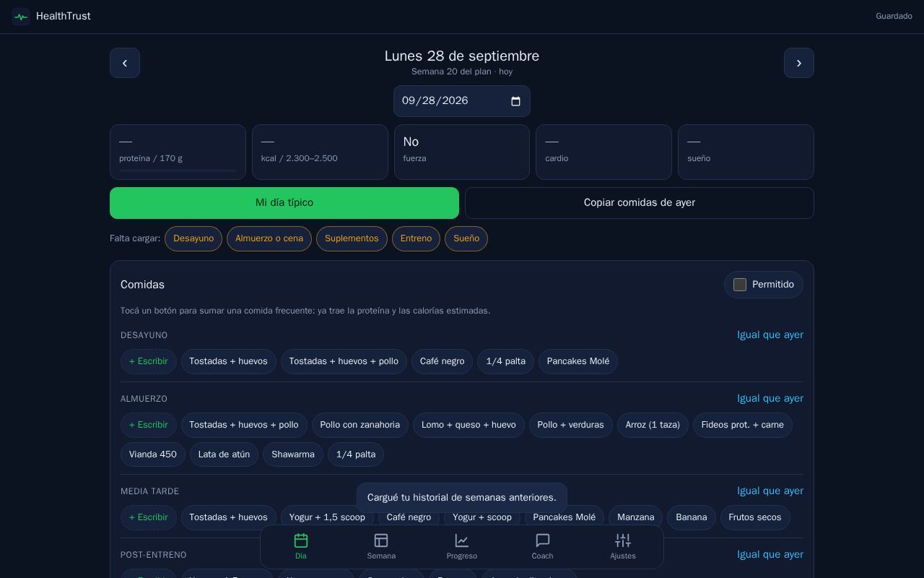924x578 pixels.
Task: Add Frutos secos chip
Action: [x=755, y=517]
